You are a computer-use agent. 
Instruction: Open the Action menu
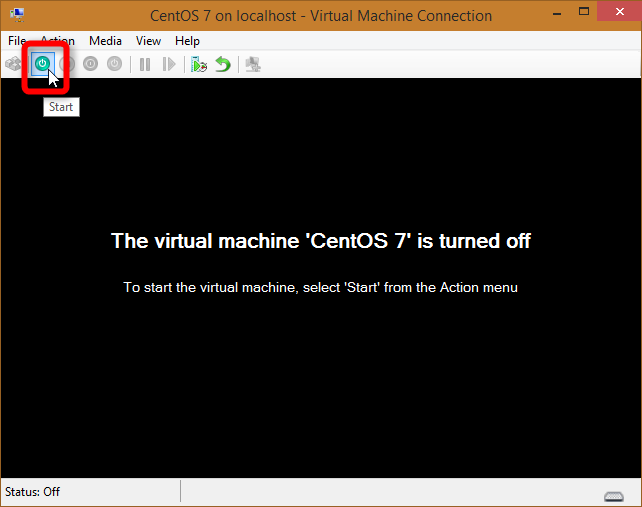tap(57, 41)
